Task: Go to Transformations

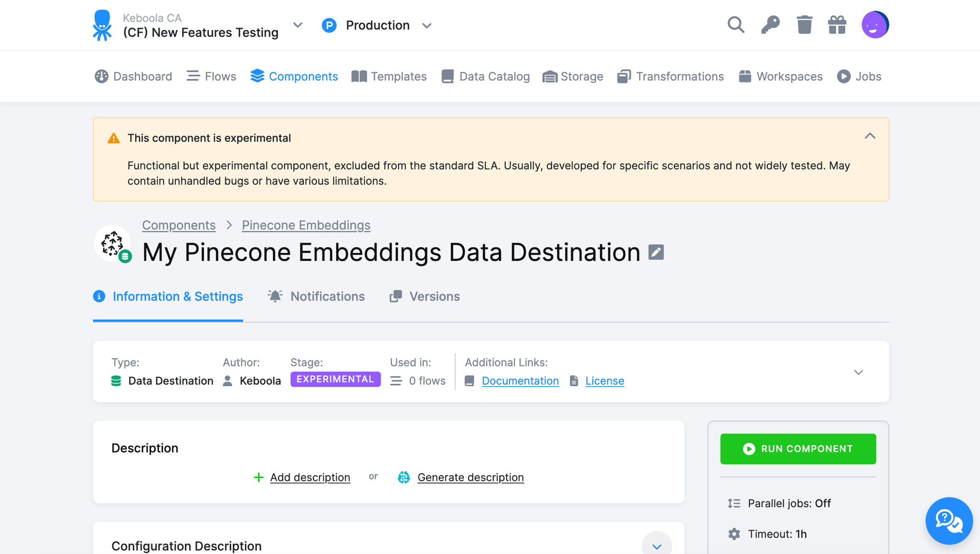Action: pyautogui.click(x=670, y=76)
